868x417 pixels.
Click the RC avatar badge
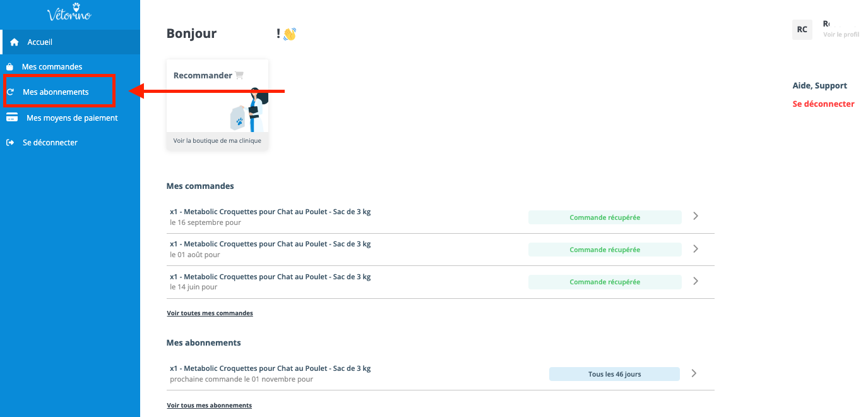coord(802,30)
